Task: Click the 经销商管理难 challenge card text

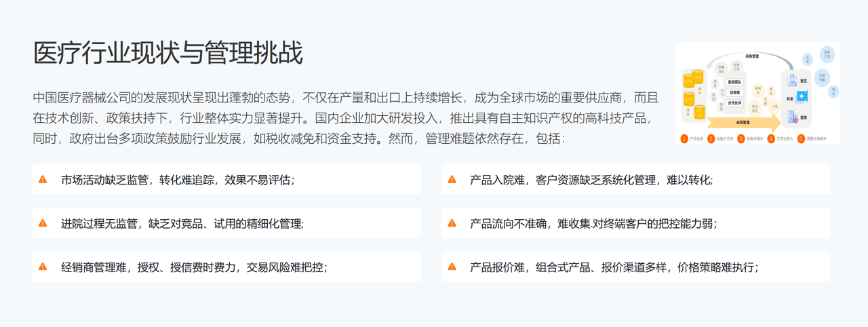Action: tap(194, 267)
